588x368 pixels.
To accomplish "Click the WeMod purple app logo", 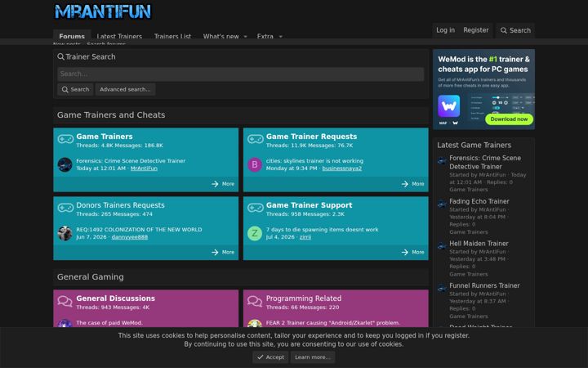I will pyautogui.click(x=449, y=106).
